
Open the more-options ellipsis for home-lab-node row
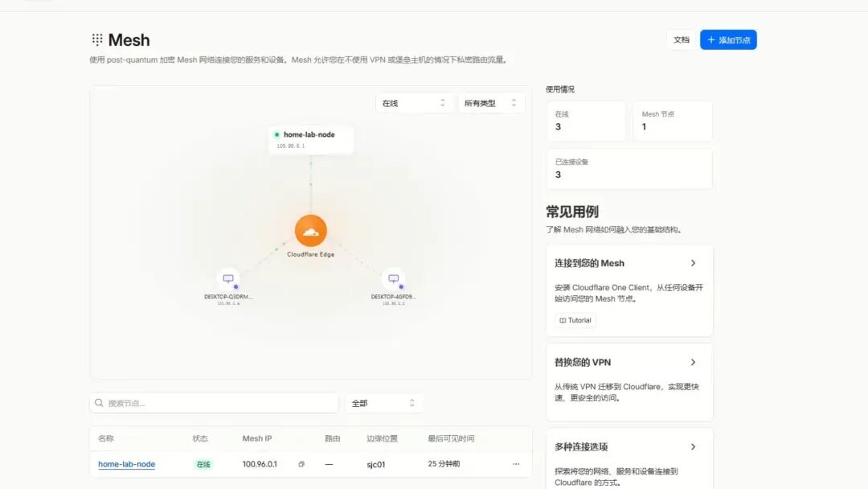pos(516,464)
